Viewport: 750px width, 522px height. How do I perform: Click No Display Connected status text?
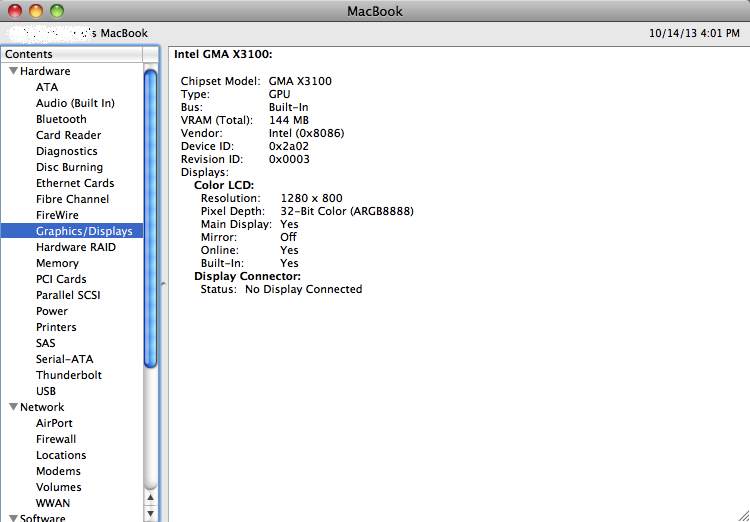[304, 289]
